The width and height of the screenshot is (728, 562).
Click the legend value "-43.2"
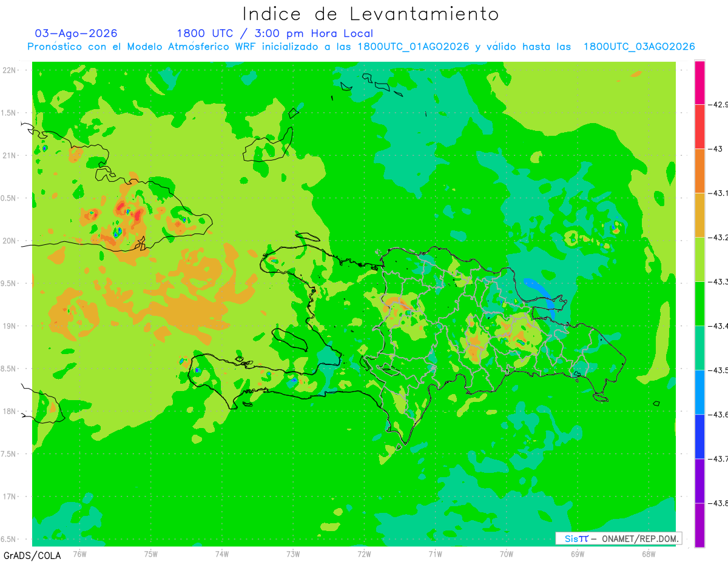718,238
